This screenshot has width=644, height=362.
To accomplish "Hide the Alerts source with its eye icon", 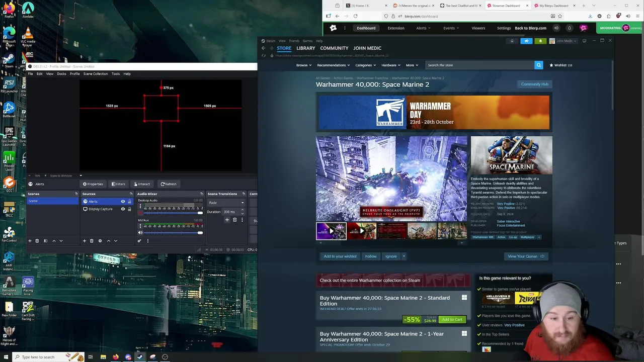I will pos(123,202).
